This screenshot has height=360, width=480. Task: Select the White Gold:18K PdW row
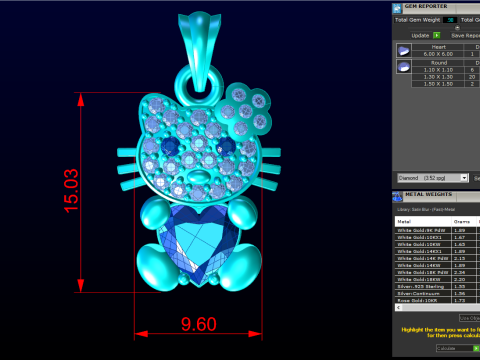click(x=437, y=272)
